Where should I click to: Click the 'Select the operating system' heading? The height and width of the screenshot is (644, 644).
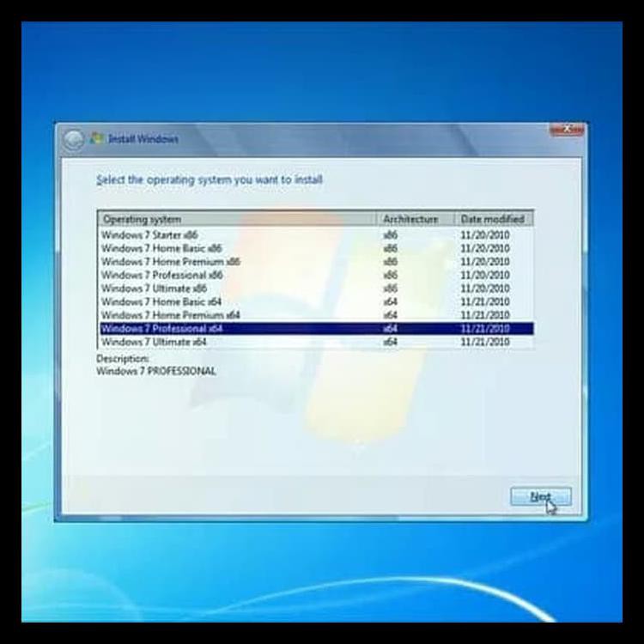click(x=210, y=180)
